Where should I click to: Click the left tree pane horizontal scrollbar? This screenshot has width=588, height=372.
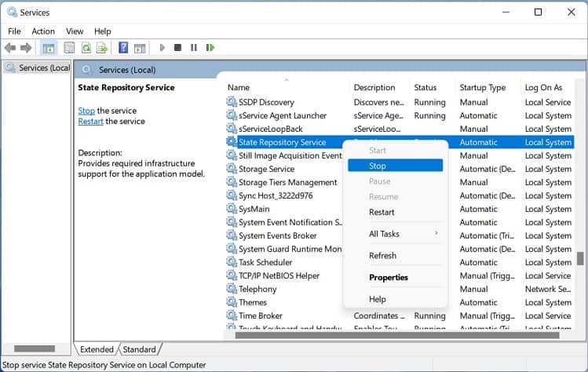tap(35, 348)
